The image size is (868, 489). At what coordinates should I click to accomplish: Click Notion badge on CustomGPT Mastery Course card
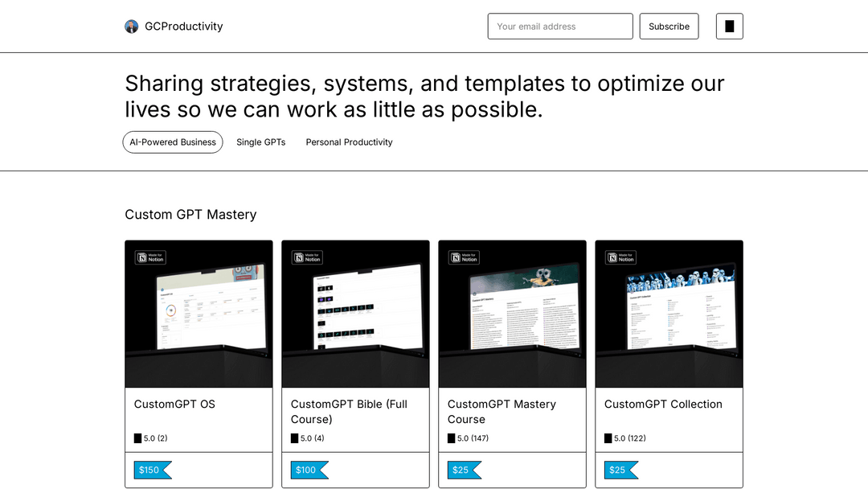[x=464, y=257]
